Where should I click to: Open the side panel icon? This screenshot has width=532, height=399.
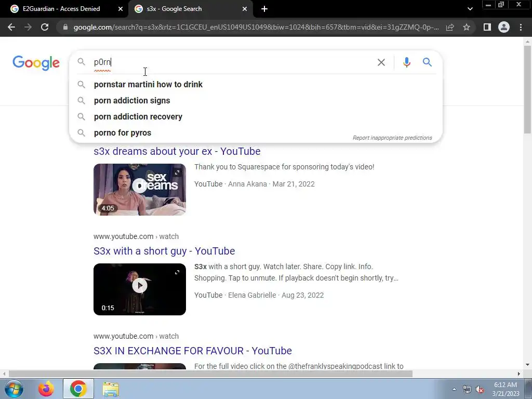click(x=487, y=27)
